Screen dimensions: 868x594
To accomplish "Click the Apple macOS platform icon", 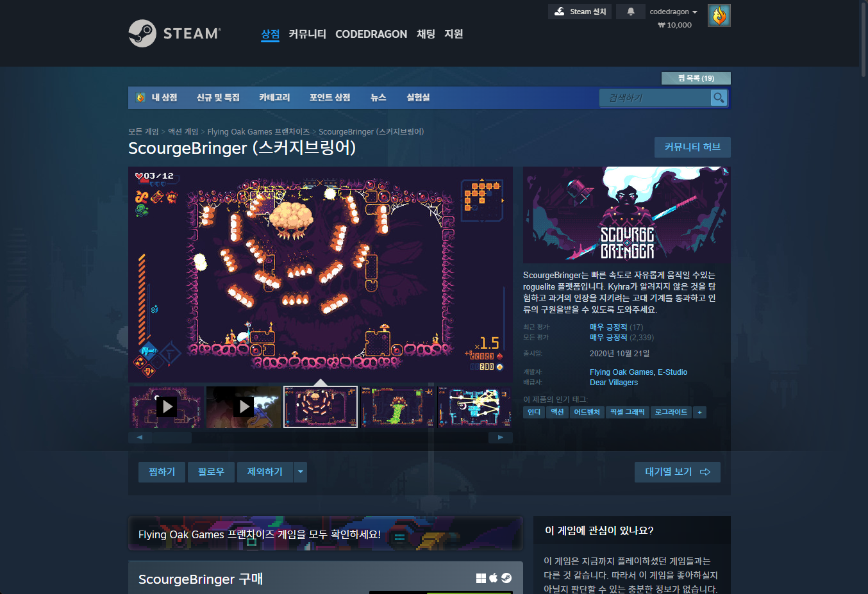I will 494,578.
